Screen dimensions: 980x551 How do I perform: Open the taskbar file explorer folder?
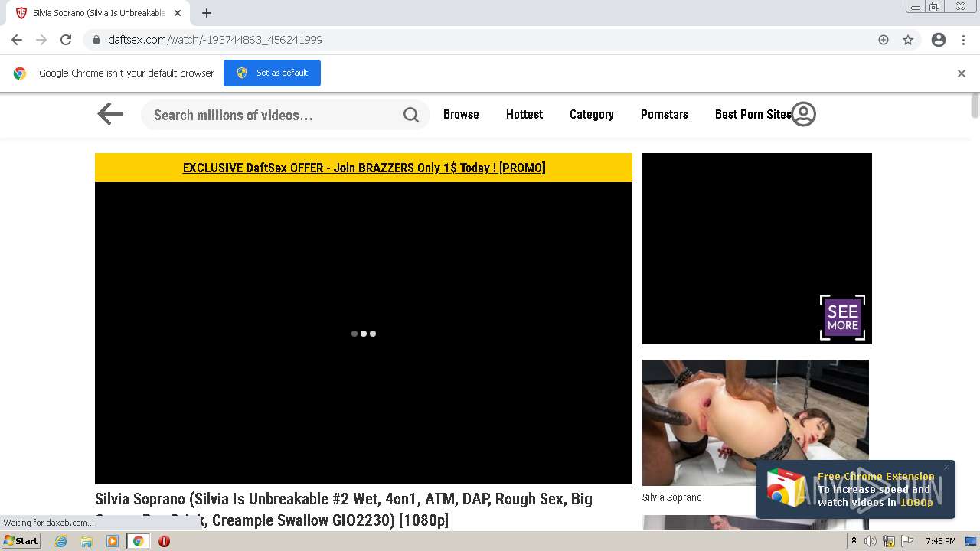point(87,541)
